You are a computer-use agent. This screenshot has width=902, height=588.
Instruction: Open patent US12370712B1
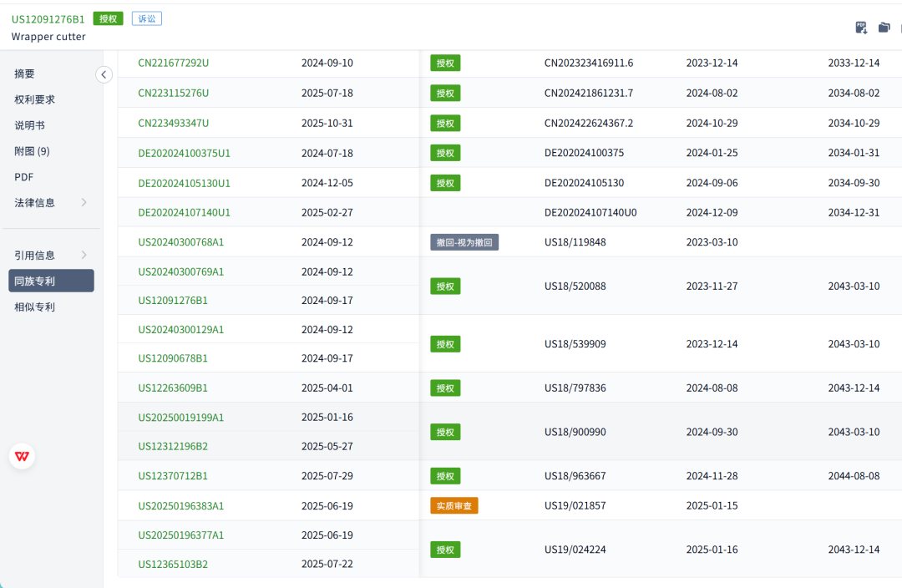[x=173, y=476]
